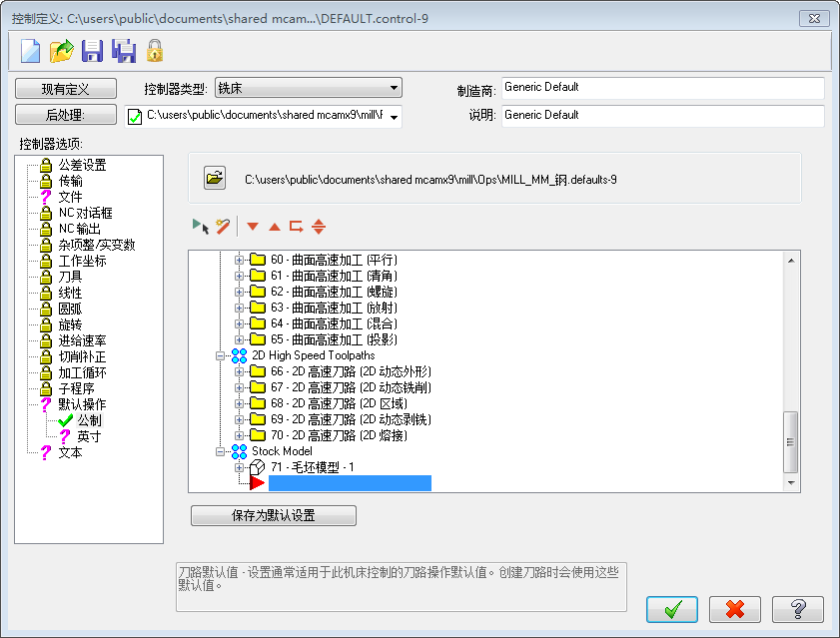Expand 63 - 曲面高速加工 (放射) node
840x638 pixels.
pyautogui.click(x=240, y=309)
